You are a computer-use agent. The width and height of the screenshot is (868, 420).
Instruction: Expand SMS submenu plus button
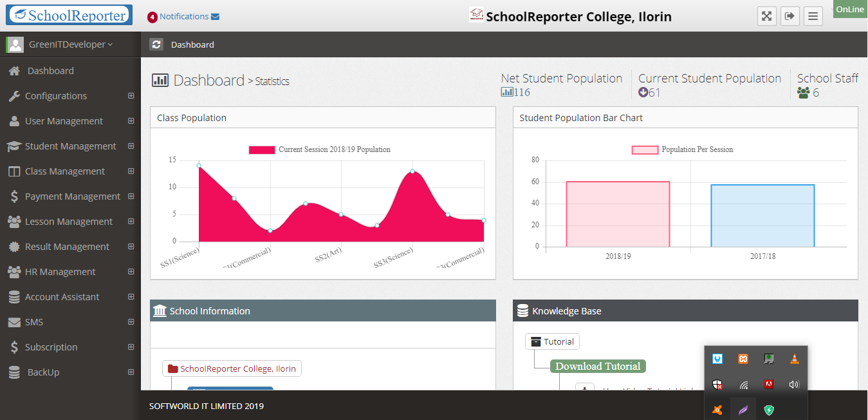tap(131, 322)
